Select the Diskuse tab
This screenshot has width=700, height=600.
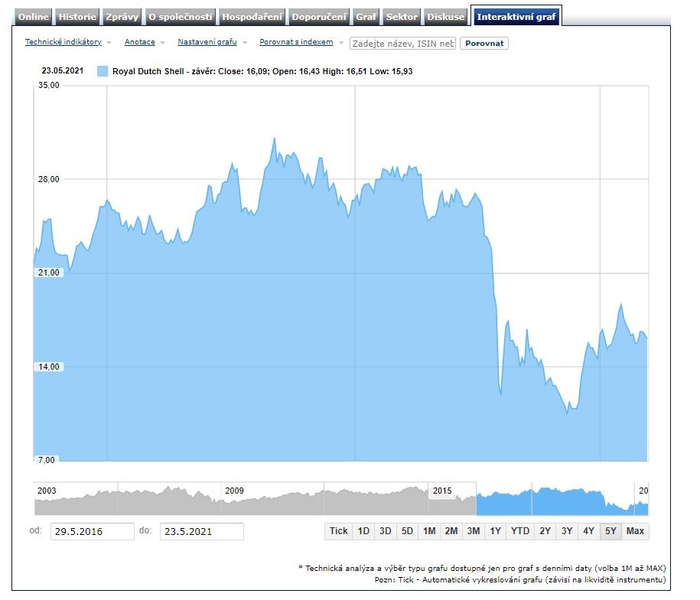tap(445, 17)
